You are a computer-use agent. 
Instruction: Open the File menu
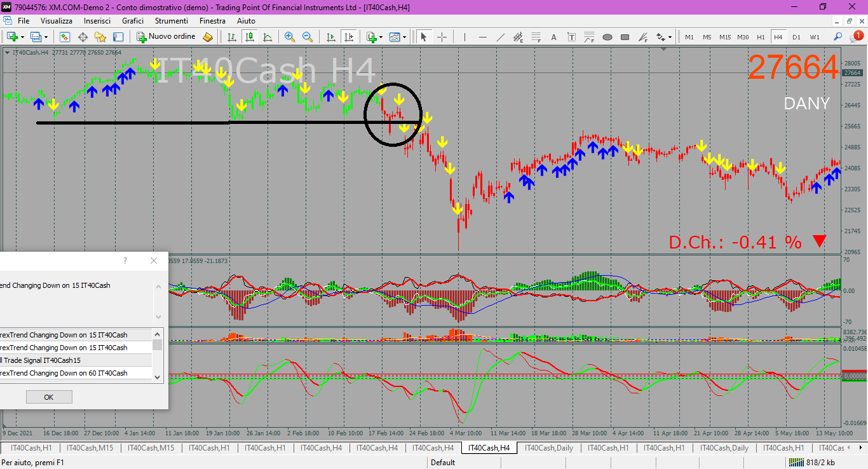(24, 21)
